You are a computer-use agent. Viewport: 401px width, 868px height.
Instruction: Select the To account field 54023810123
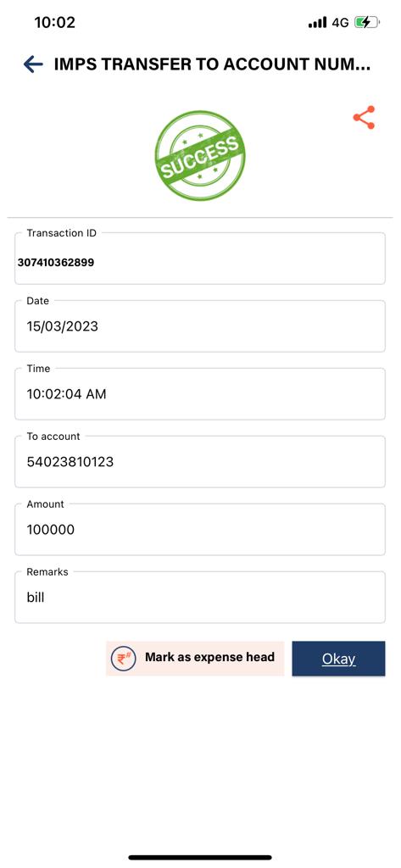pyautogui.click(x=200, y=462)
